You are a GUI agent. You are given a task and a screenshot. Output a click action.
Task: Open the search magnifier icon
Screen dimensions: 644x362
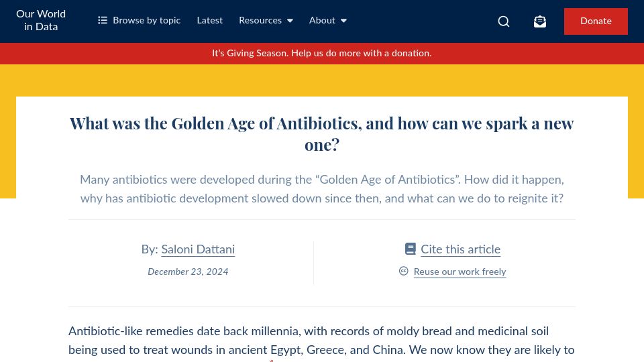[x=504, y=21]
